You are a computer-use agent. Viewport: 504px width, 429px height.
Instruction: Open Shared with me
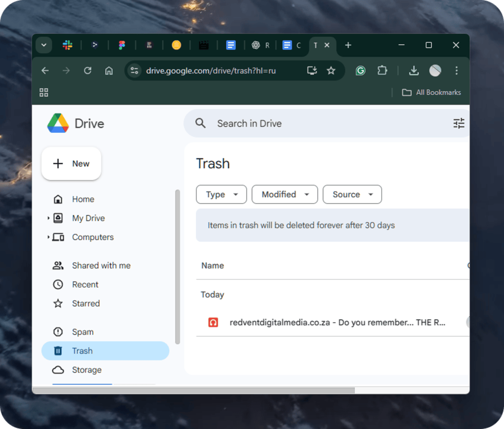coord(101,266)
